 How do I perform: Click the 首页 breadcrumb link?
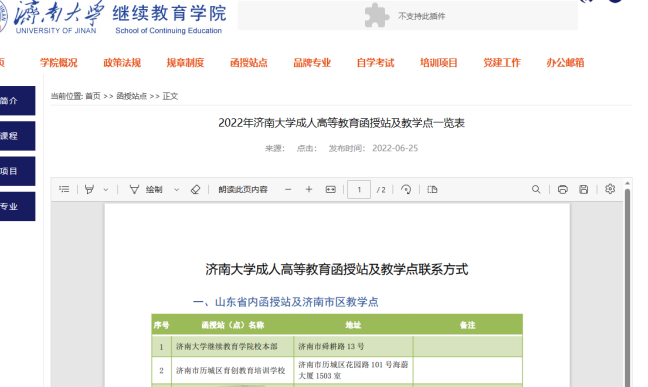(93, 96)
